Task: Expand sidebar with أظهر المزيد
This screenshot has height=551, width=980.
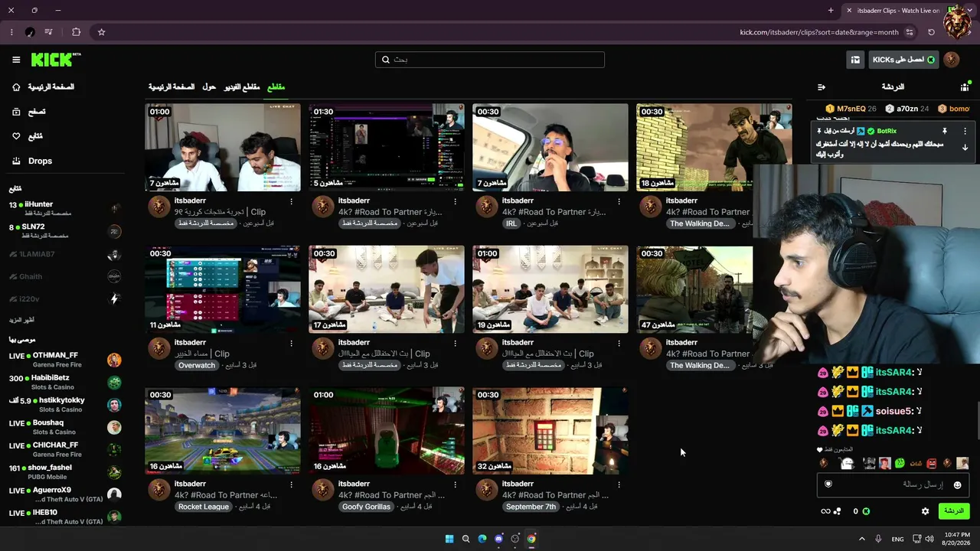Action: [22, 320]
